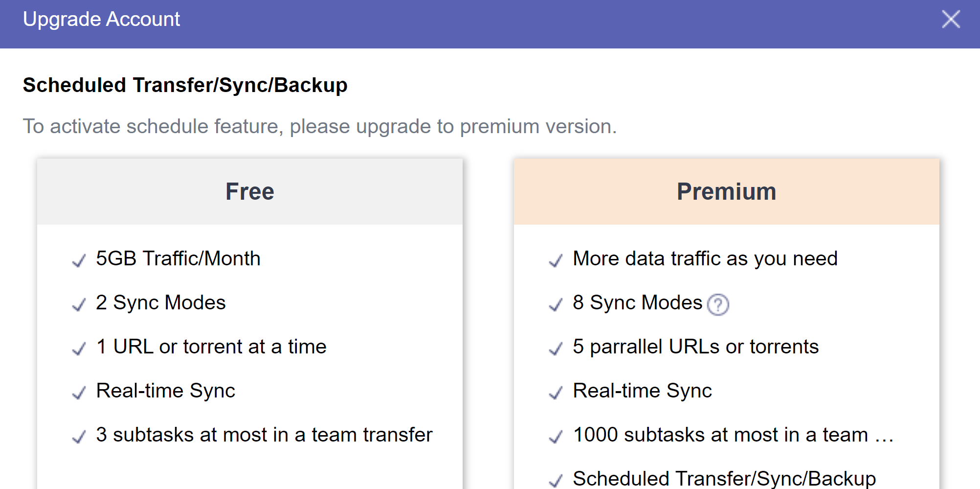Open help icon beside 8 Sync Modes
980x489 pixels.
pyautogui.click(x=718, y=304)
